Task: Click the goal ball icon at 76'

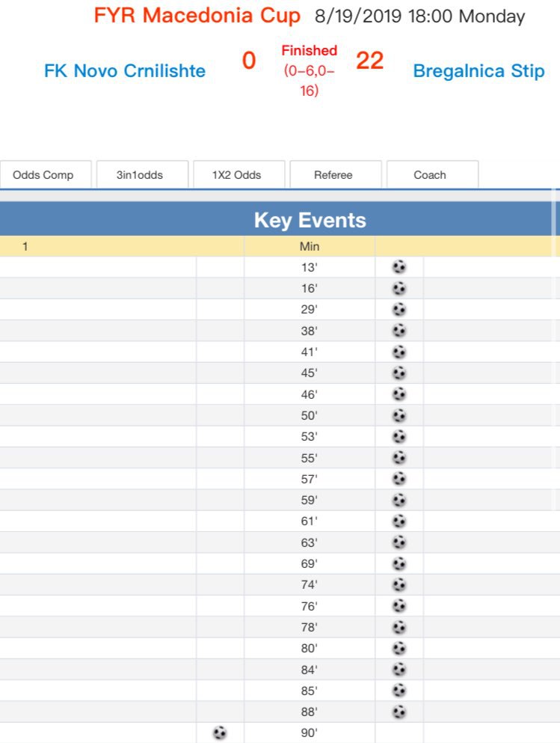Action: pyautogui.click(x=399, y=606)
